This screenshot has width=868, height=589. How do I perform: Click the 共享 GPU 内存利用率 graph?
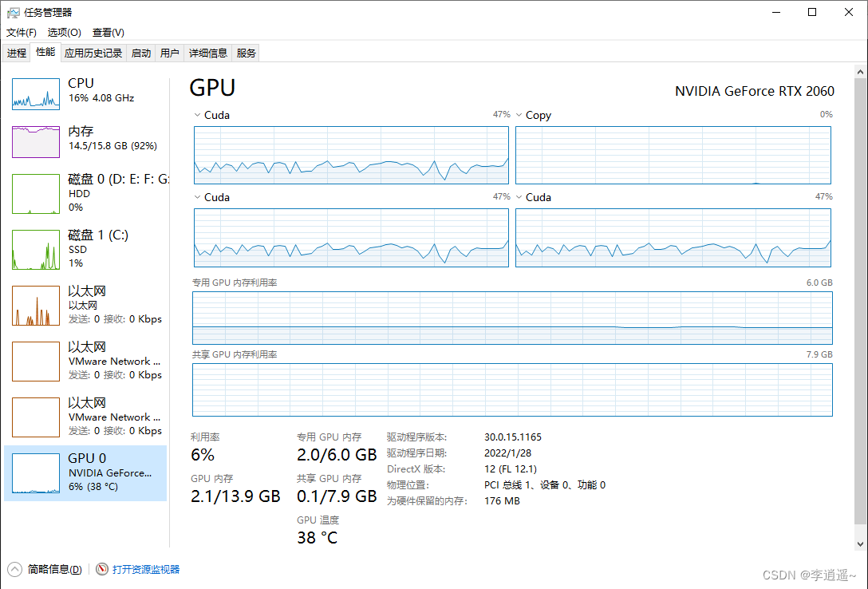point(512,389)
